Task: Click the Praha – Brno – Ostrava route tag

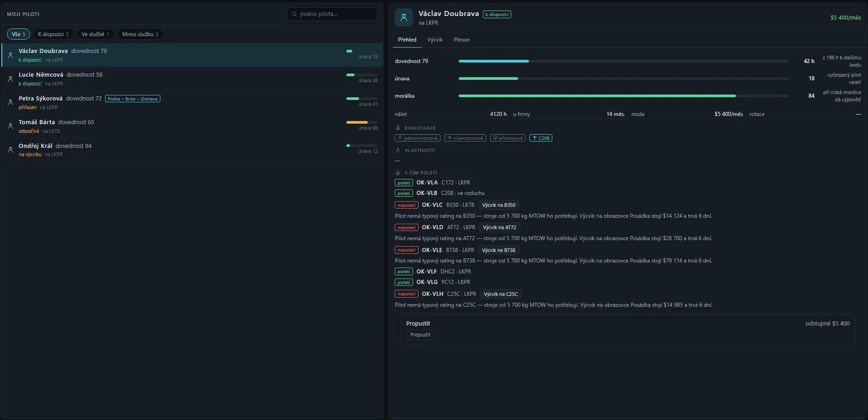Action: coord(132,99)
